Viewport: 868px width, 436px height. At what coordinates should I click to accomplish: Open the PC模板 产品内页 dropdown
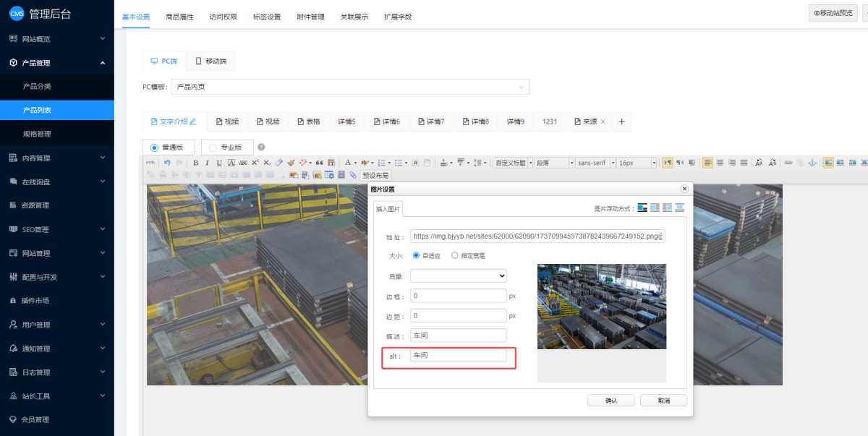(350, 87)
